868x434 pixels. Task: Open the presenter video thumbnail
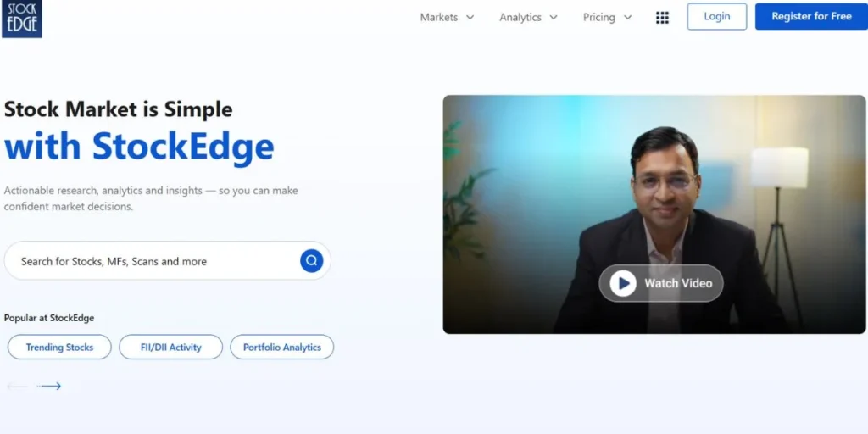pos(654,214)
